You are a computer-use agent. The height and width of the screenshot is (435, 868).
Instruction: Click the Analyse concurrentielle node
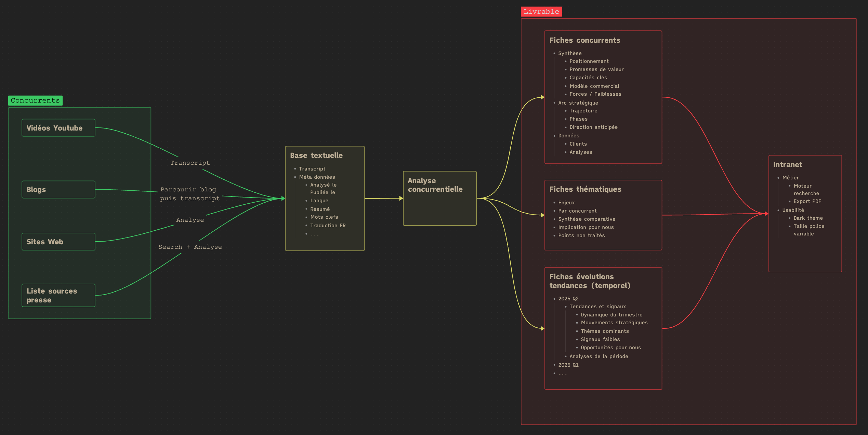click(x=440, y=198)
